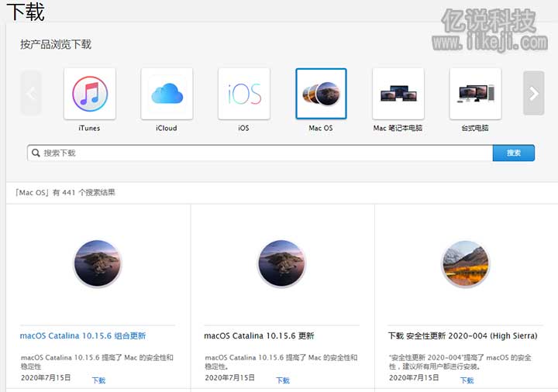Screen dimensions: 558x392
Task: Click 2020年7月15日 date on High Sierra card
Action: tap(414, 378)
